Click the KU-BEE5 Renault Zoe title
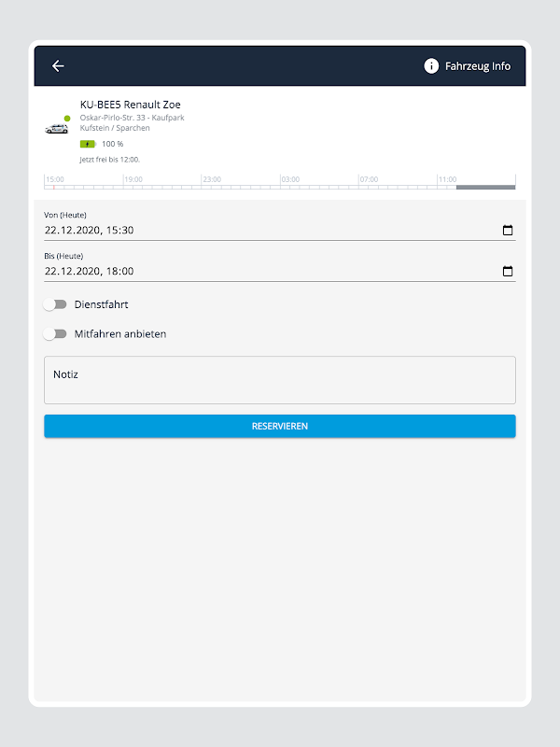The image size is (560, 747). (131, 105)
